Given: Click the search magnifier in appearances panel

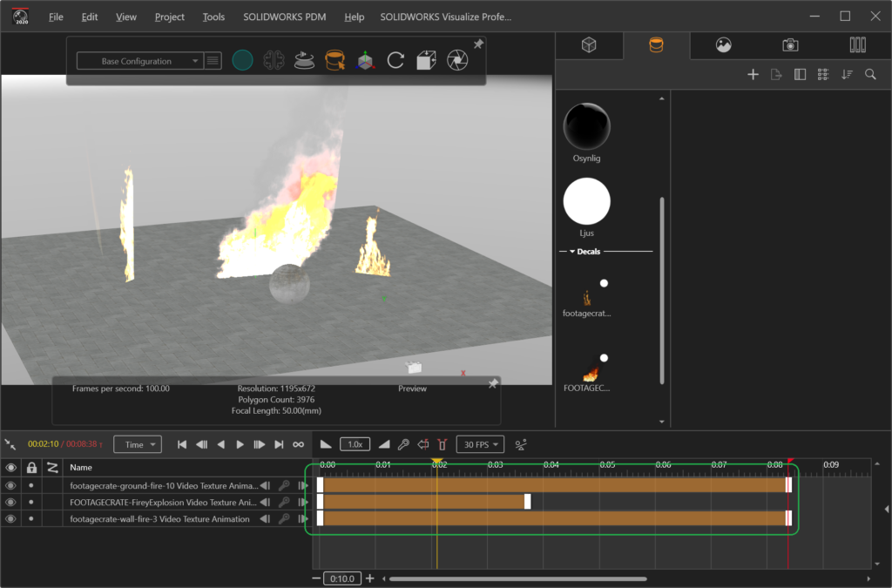Looking at the screenshot, I should pyautogui.click(x=870, y=75).
